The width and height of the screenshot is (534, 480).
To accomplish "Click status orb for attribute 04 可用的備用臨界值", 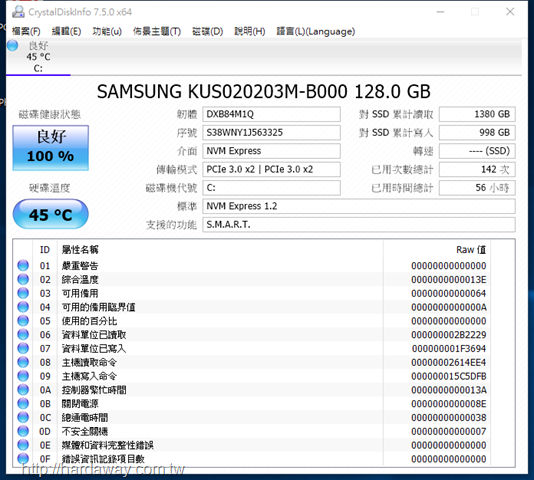I will [23, 307].
